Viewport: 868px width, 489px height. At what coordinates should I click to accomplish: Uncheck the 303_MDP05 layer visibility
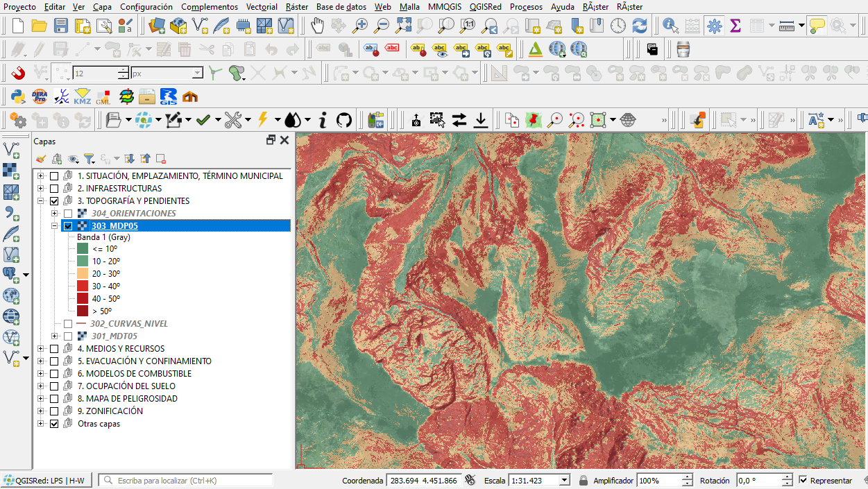pyautogui.click(x=67, y=225)
